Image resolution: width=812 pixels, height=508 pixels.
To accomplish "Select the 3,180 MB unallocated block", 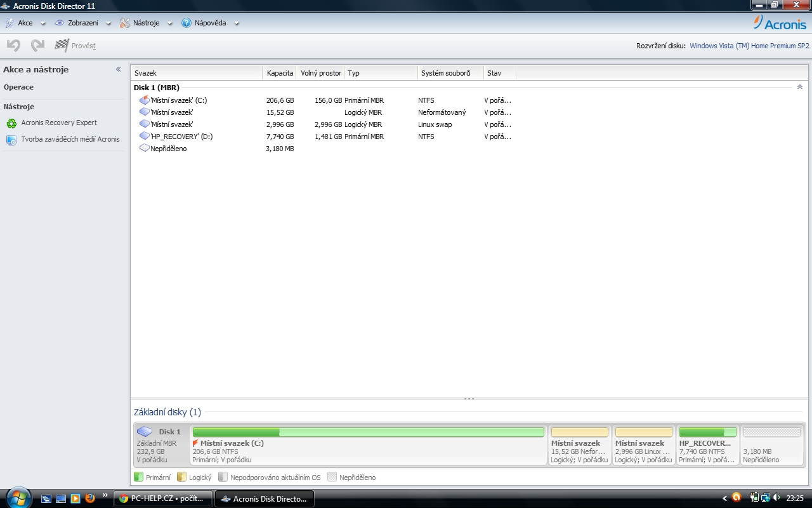I will pyautogui.click(x=772, y=444).
